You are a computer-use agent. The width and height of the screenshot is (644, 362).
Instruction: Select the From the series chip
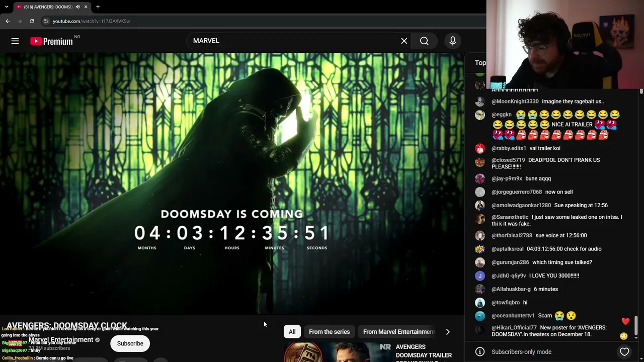329,332
